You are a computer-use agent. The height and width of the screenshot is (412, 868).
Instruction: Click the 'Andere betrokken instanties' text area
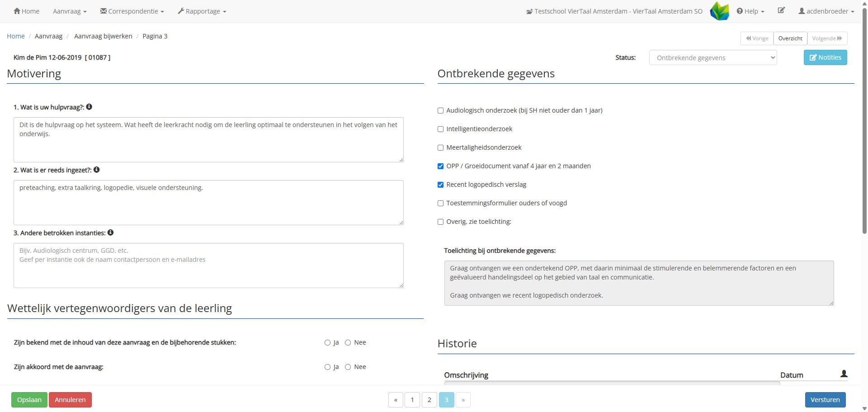[x=208, y=265]
